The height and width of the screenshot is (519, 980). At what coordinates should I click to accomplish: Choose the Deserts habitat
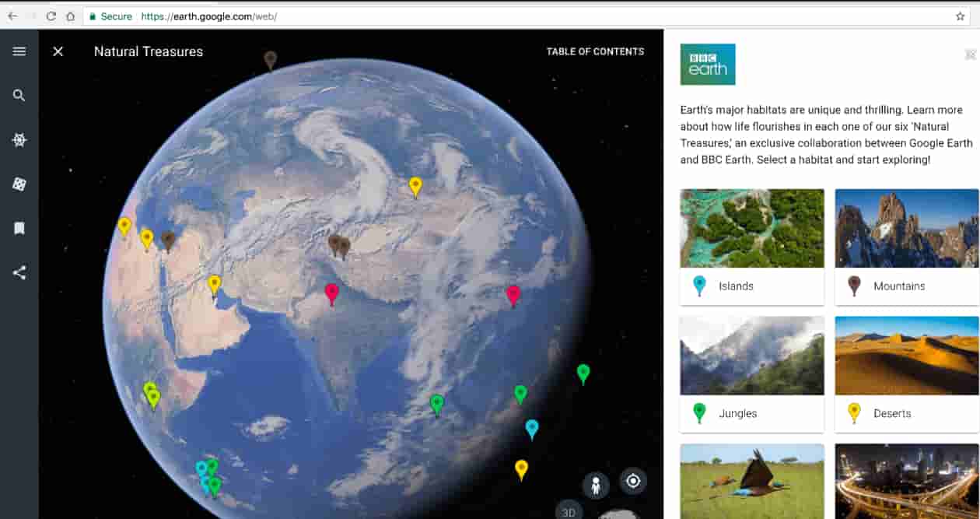tap(905, 374)
